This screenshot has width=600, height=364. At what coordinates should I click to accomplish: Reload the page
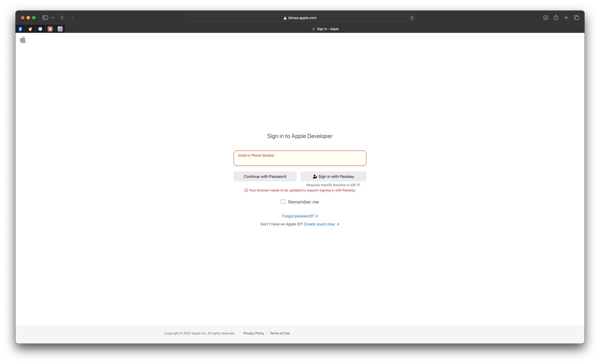coord(412,18)
